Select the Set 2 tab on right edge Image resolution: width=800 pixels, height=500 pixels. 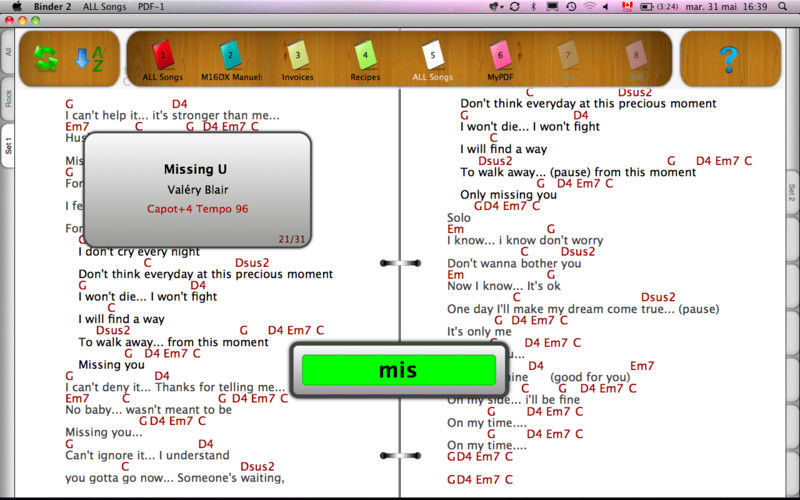[791, 193]
